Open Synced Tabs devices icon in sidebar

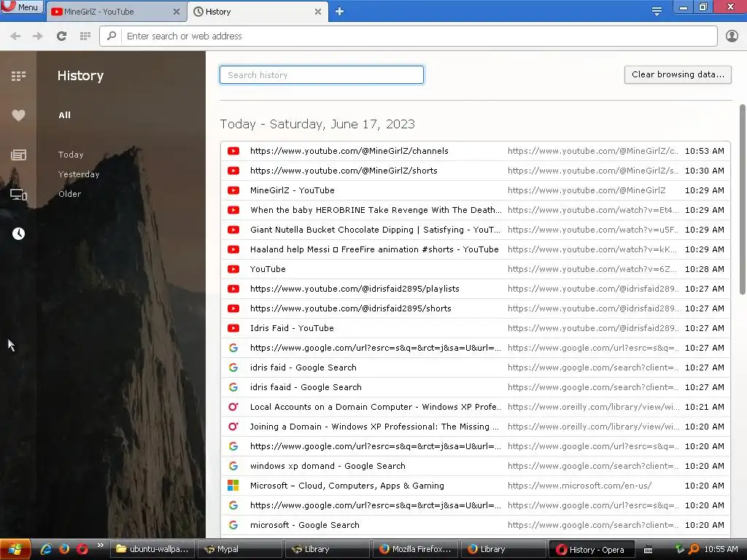pyautogui.click(x=18, y=194)
